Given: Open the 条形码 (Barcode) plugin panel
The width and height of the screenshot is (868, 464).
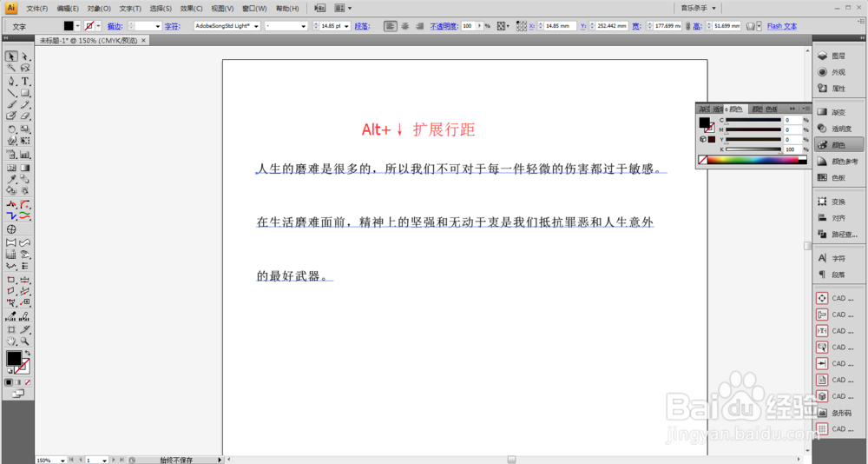Looking at the screenshot, I should (x=838, y=413).
